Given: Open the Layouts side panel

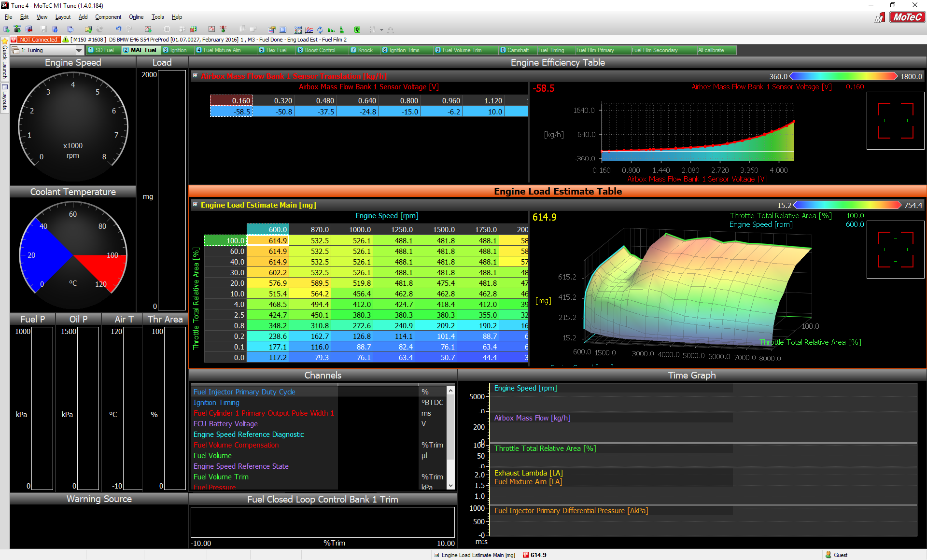Looking at the screenshot, I should click(5, 98).
